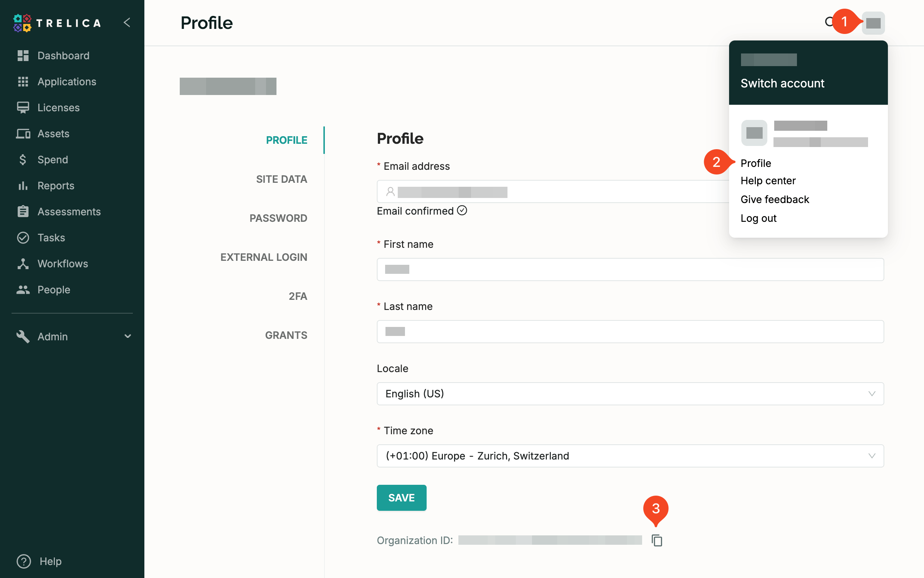Click Log out in the account menu
Viewport: 924px width, 578px height.
758,218
